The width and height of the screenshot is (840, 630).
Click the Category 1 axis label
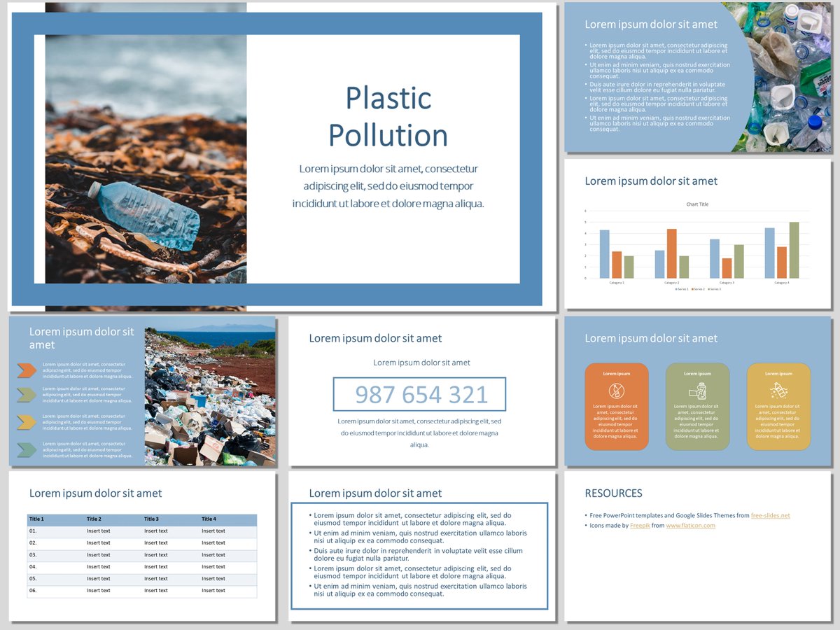click(617, 283)
